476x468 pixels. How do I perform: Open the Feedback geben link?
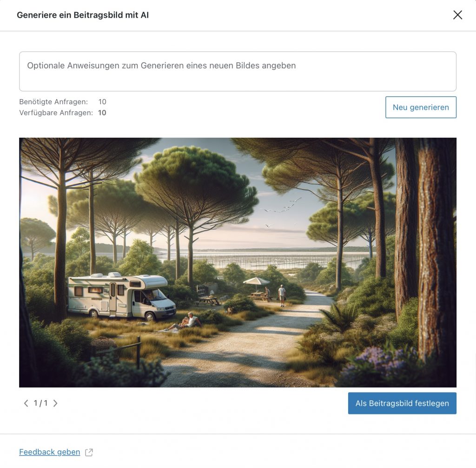tap(49, 452)
